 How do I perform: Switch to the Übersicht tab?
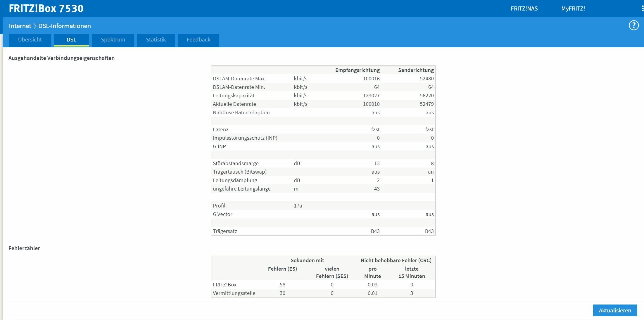(x=30, y=40)
